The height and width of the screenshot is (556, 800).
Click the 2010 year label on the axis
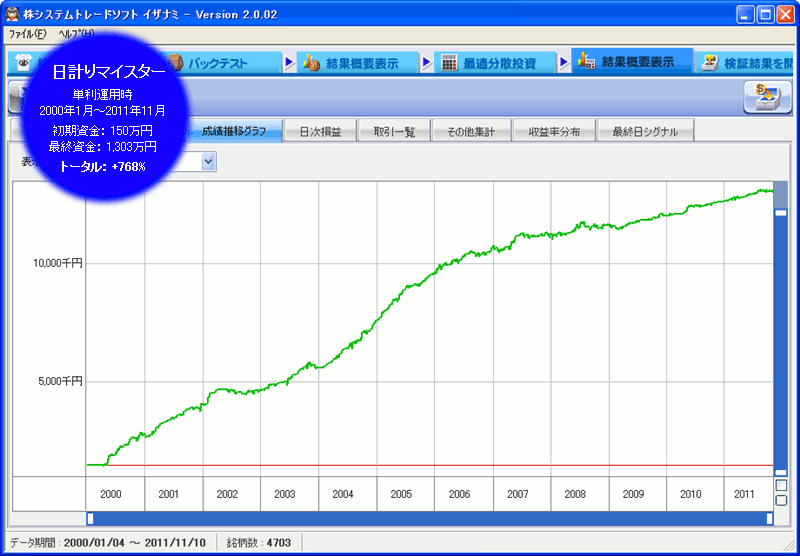(691, 494)
